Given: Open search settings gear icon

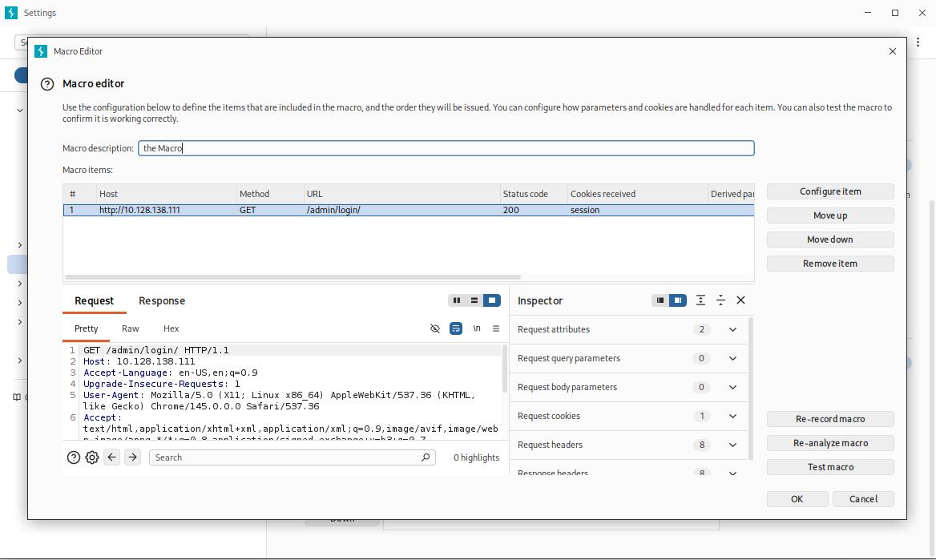Looking at the screenshot, I should coord(92,457).
